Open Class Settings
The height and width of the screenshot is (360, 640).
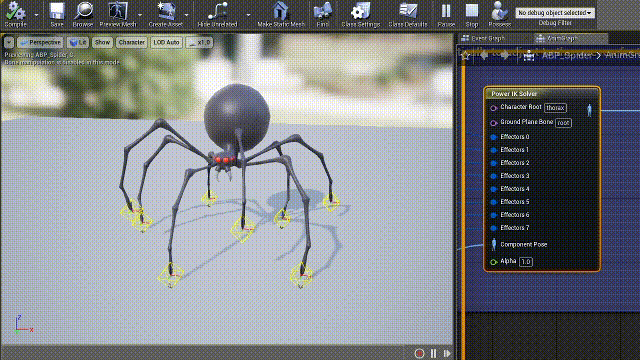coord(360,14)
